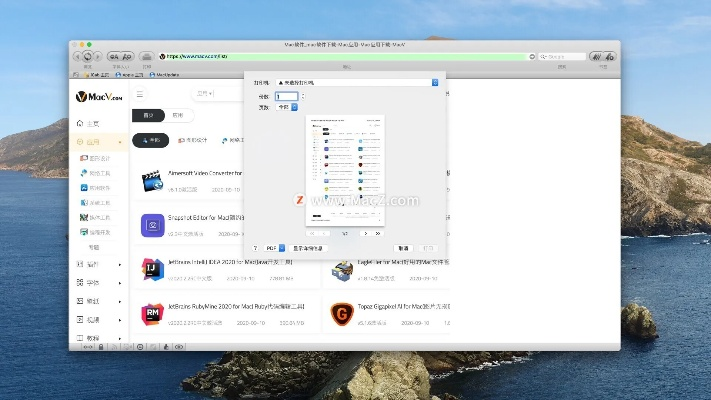Expand the PDF options dropdown
This screenshot has height=400, width=711.
[275, 247]
